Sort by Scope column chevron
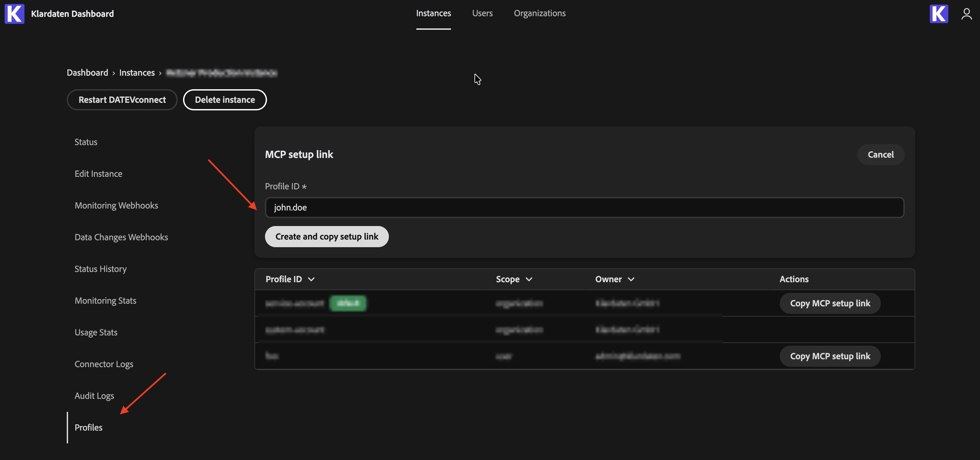Viewport: 980px width, 460px height. pos(529,279)
